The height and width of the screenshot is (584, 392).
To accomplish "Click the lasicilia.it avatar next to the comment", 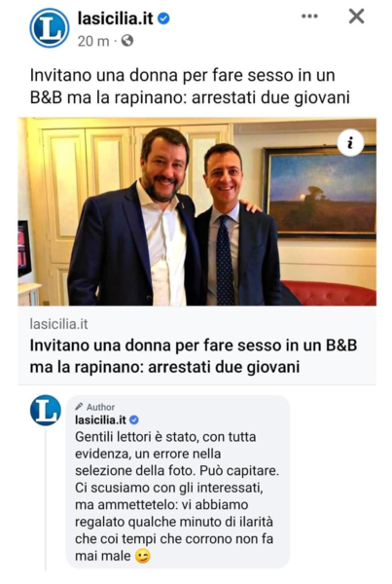I will [x=46, y=411].
